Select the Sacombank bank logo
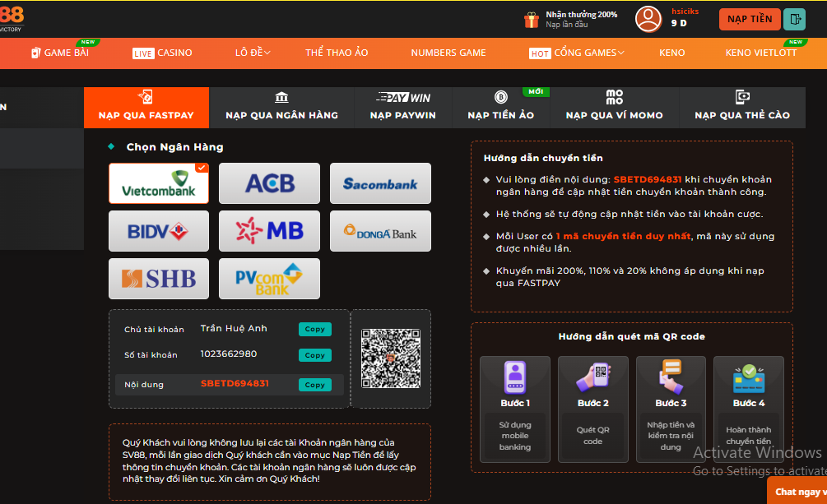Image resolution: width=827 pixels, height=504 pixels. pyautogui.click(x=380, y=183)
